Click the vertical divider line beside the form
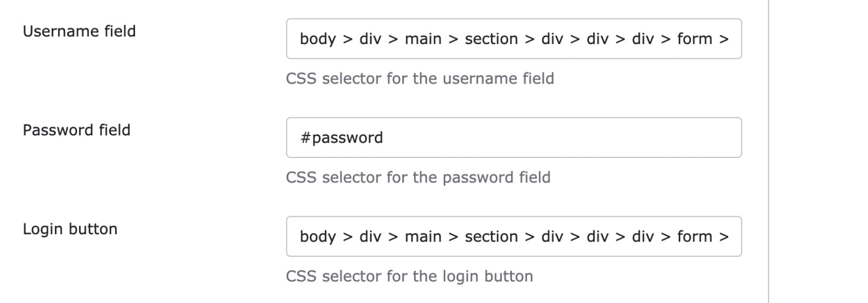Screen dimensions: 868x303 click(769, 151)
